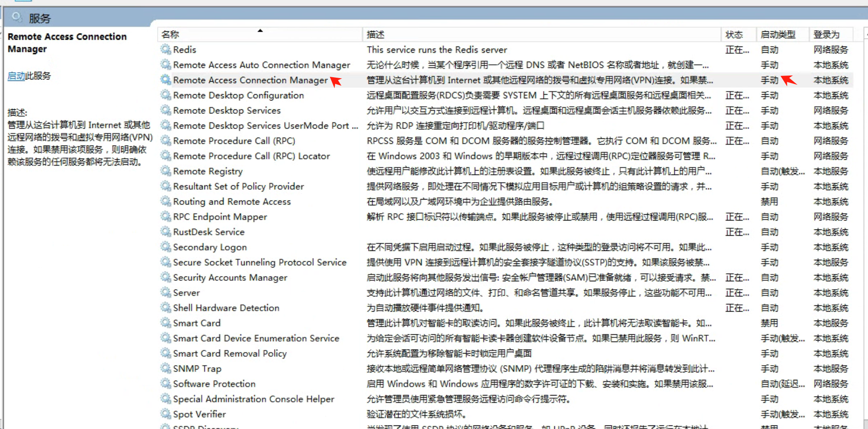Click the gear icon for Remote Procedure Call (RPC) Locator
868x429 pixels.
click(166, 155)
